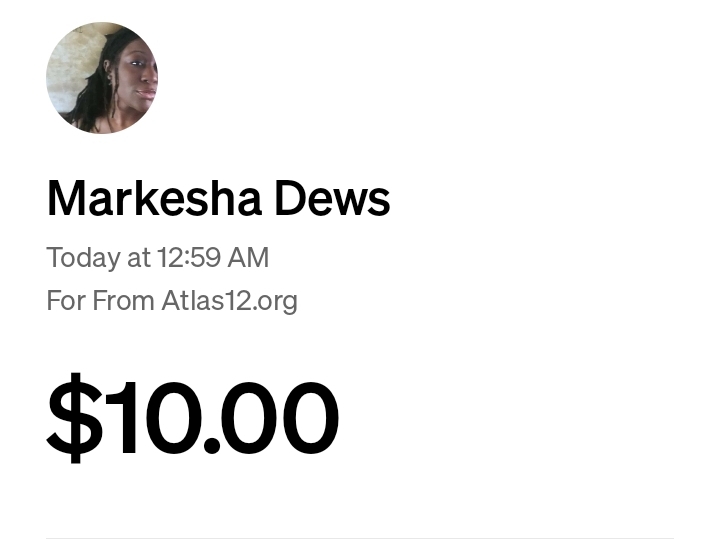
Task: Select the word Today in timestamp
Action: coord(83,258)
